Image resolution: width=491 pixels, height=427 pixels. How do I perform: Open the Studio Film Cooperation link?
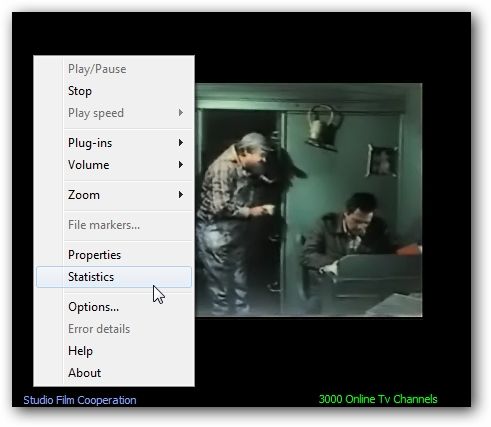[80, 400]
